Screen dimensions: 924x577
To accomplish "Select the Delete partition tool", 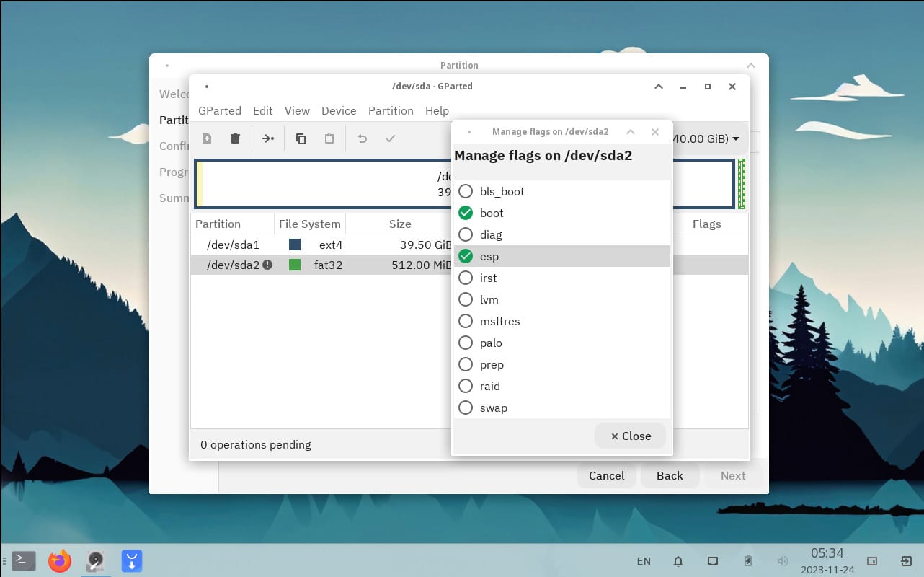I will [x=235, y=138].
